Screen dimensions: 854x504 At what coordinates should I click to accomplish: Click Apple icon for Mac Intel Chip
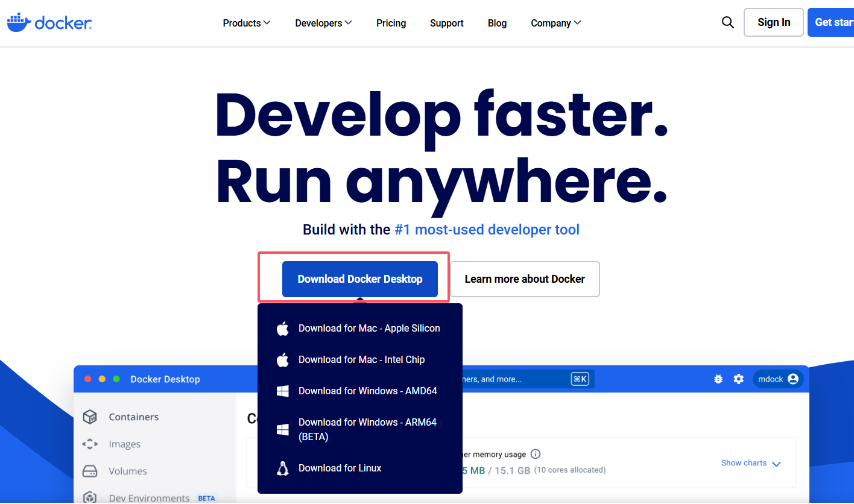click(x=282, y=360)
